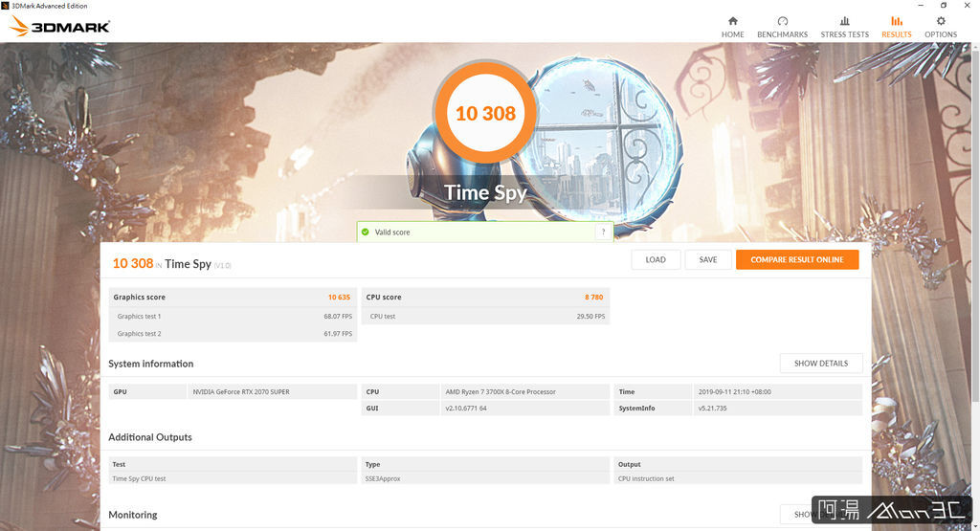Click COMPARE RESULT ONLINE button
This screenshot has width=980, height=531.
[797, 260]
